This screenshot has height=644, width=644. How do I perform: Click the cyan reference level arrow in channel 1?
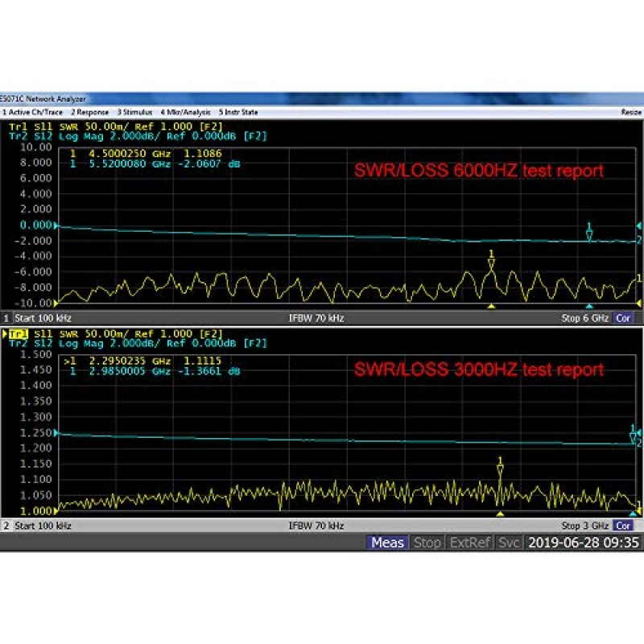pos(56,226)
